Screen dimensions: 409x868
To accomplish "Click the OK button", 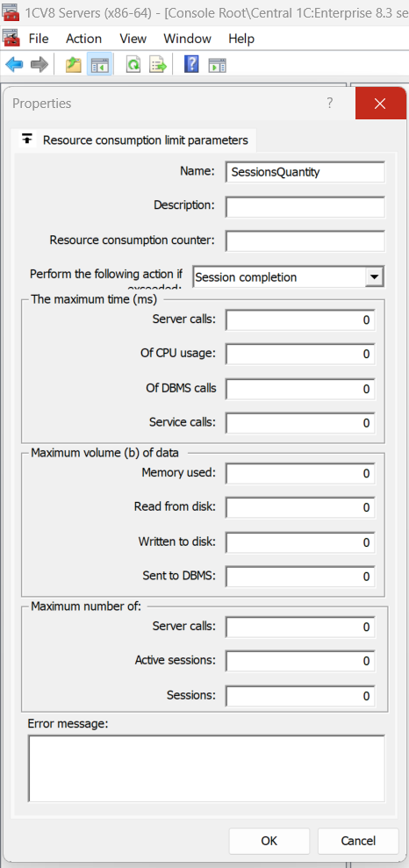I will (x=269, y=840).
